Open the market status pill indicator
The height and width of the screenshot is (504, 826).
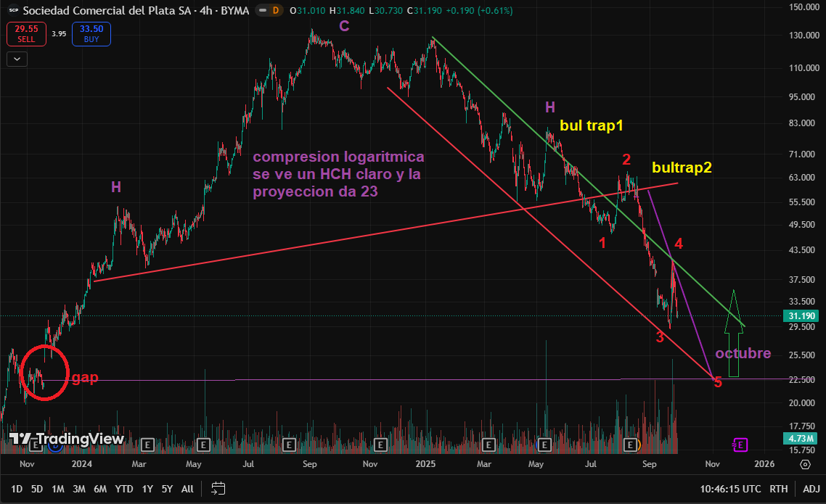[x=262, y=11]
